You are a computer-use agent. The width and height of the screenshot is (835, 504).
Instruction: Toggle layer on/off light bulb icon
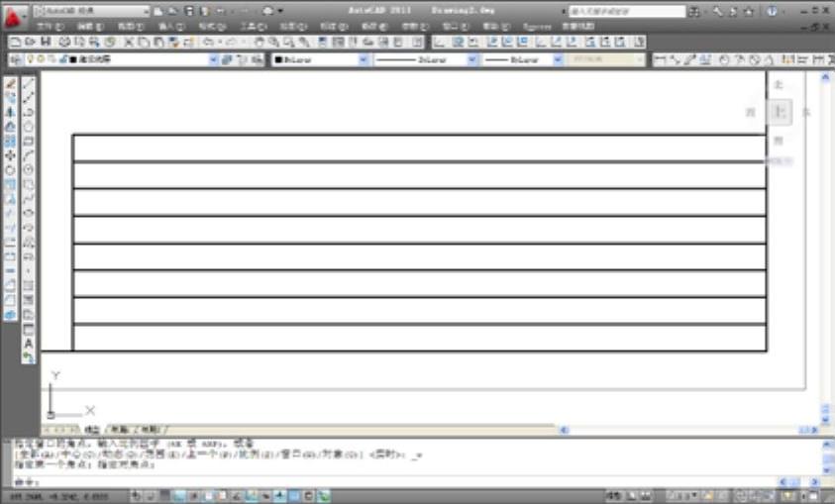(x=31, y=59)
